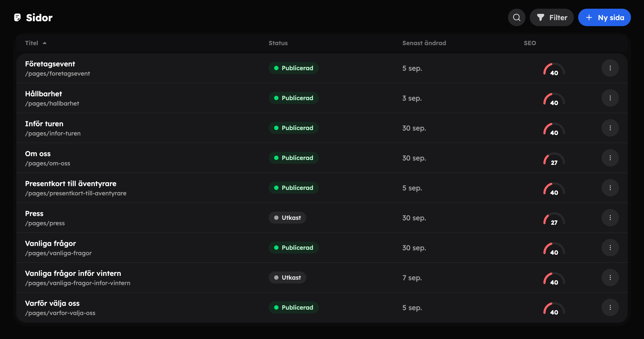644x339 pixels.
Task: Create a new page with Ny sida
Action: 604,17
